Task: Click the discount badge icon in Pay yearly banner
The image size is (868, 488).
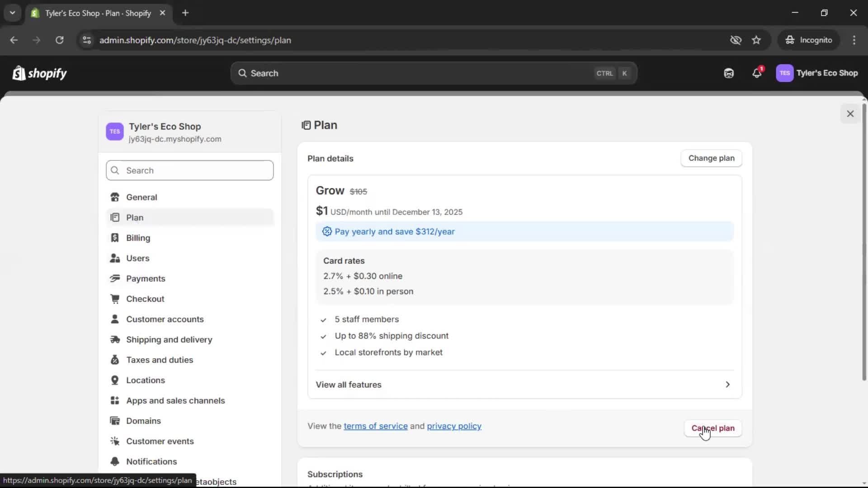Action: click(327, 232)
